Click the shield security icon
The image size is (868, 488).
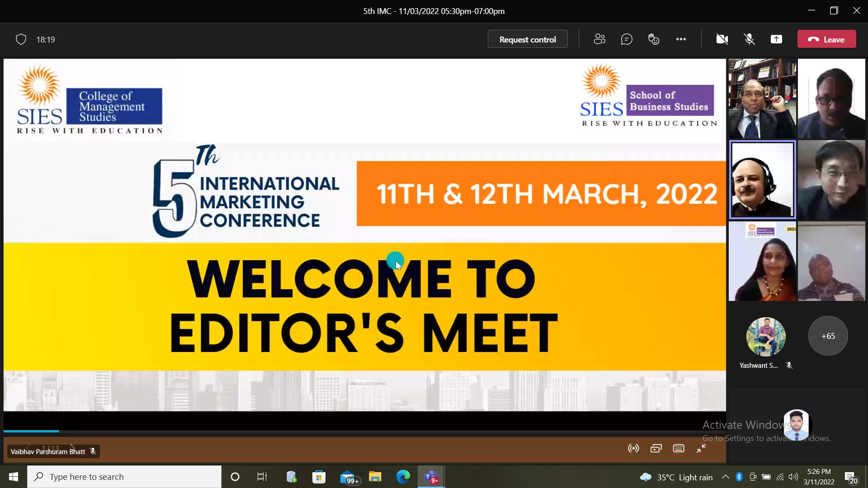click(21, 39)
